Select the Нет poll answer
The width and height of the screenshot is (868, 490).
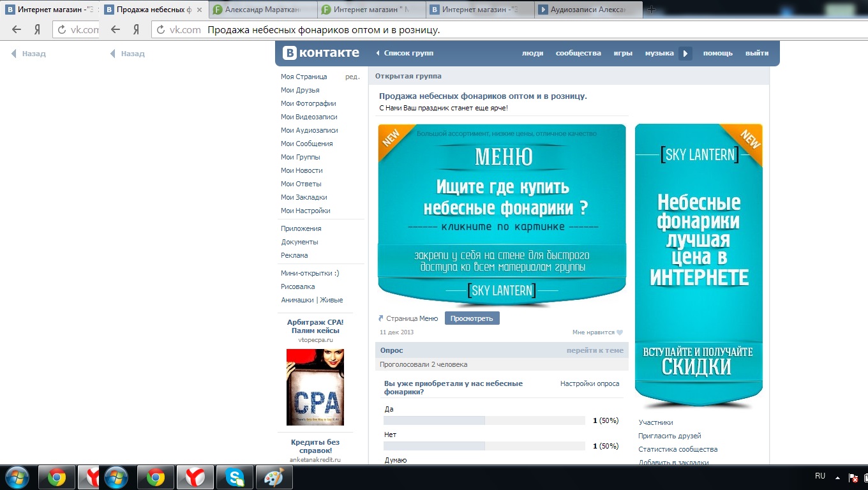[391, 434]
